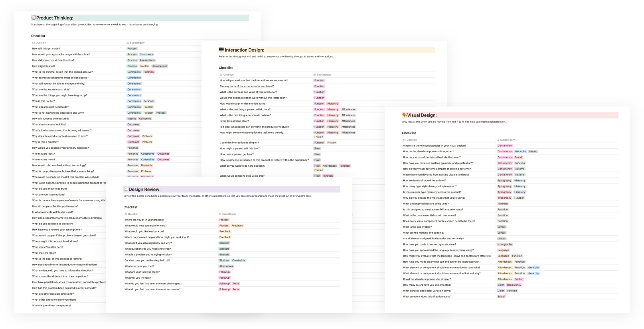644x329 pixels.
Task: Click the Retro tag in the 'most challenging' row
Action: (236, 284)
